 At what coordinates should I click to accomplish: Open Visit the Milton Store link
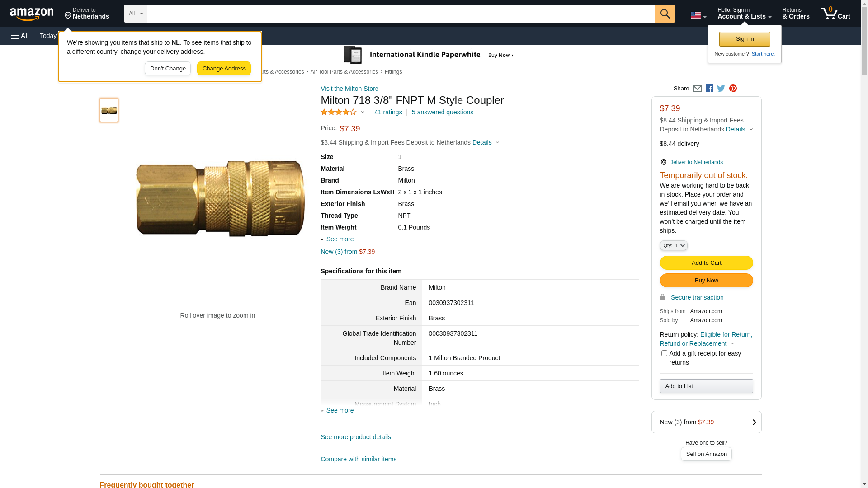click(x=349, y=89)
